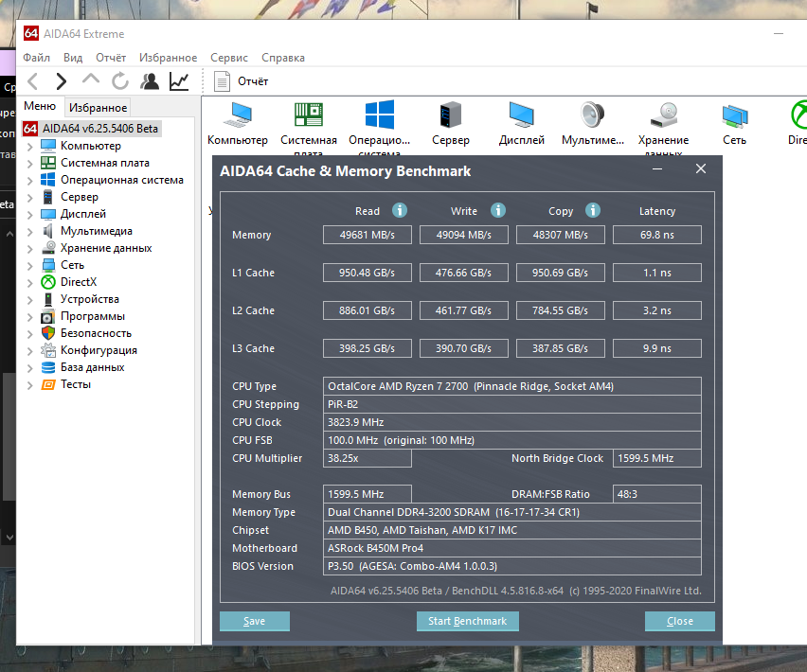This screenshot has width=807, height=672.
Task: Click the Memory Latency value 69.8 ns
Action: (656, 235)
